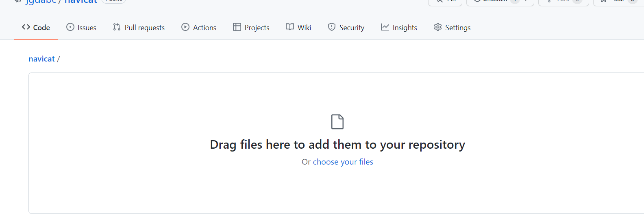This screenshot has width=644, height=222.
Task: Switch to the Issues tab
Action: point(81,27)
